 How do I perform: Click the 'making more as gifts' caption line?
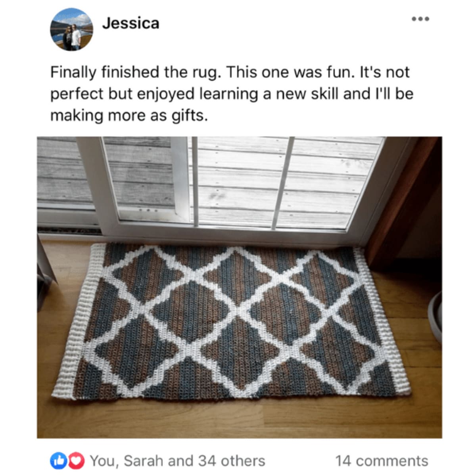(x=129, y=115)
